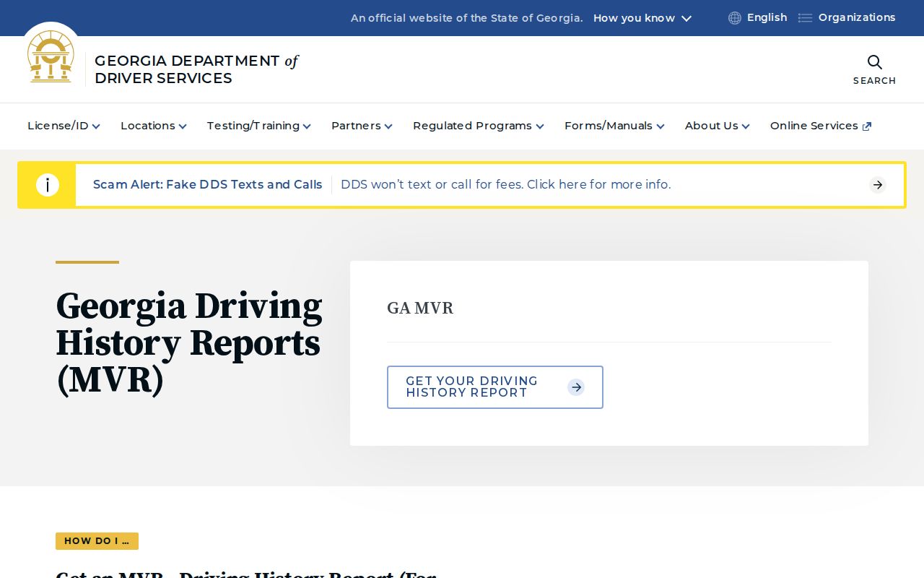The height and width of the screenshot is (578, 924).
Task: Expand Regulated Programs menu chevron
Action: pyautogui.click(x=540, y=126)
